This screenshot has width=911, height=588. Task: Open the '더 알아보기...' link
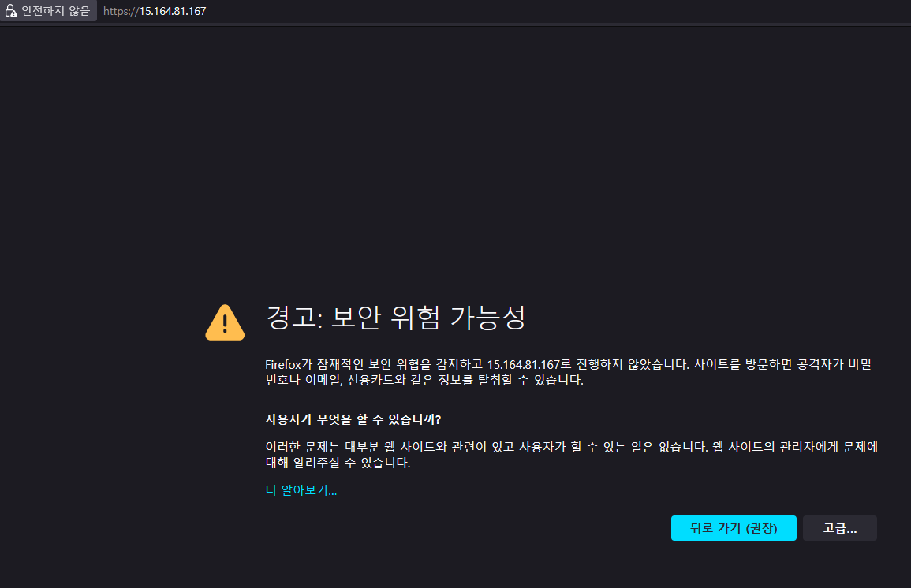tap(301, 490)
